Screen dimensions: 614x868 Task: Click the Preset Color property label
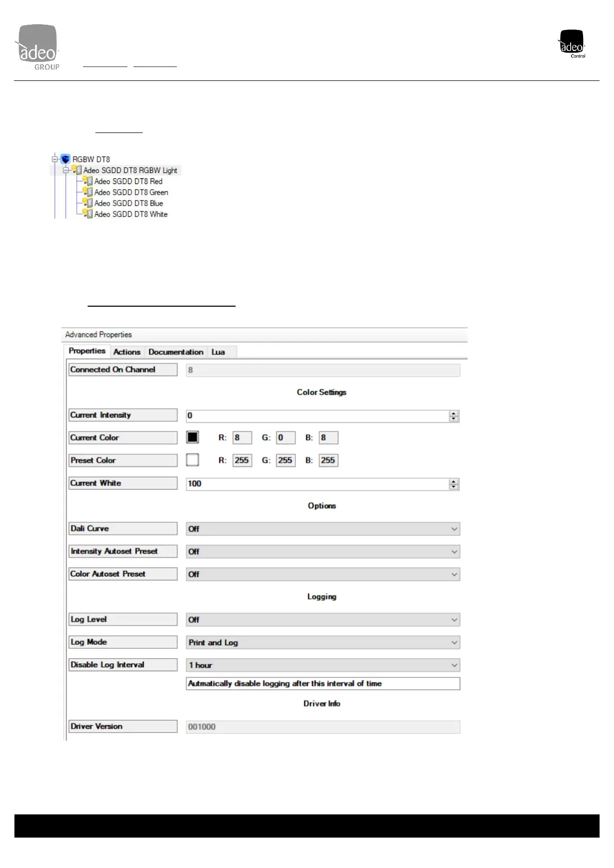(x=123, y=460)
